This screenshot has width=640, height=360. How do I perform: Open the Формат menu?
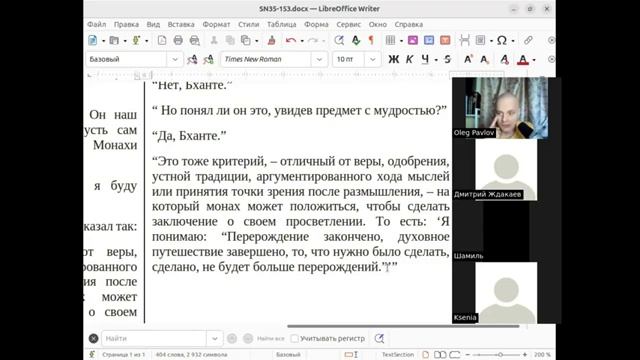(216, 24)
